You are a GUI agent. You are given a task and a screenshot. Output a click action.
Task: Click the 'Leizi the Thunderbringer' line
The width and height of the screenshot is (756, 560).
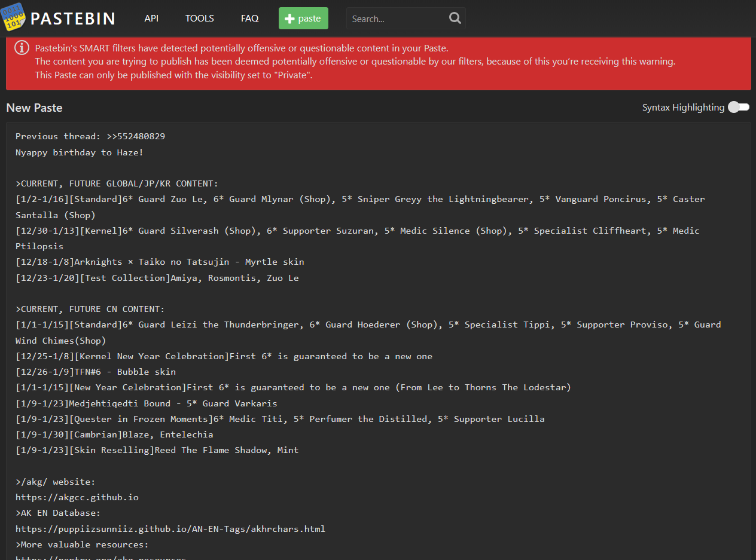click(368, 325)
